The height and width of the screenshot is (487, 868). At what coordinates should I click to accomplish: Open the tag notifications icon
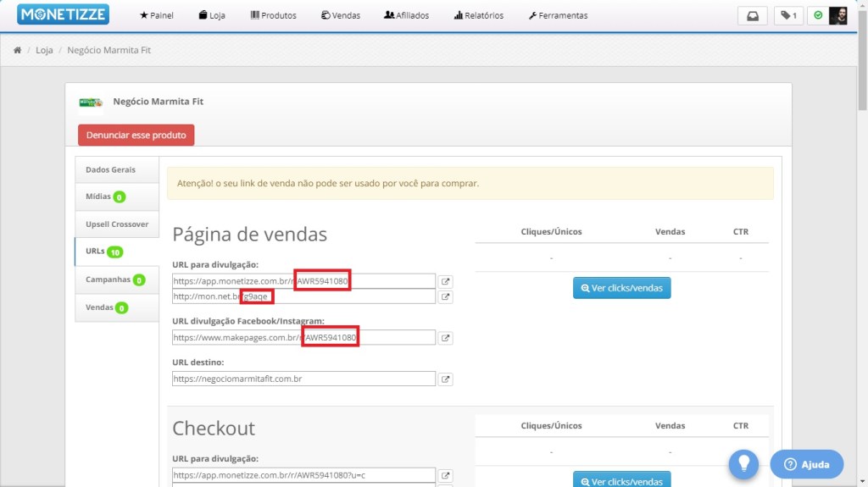[x=787, y=15]
